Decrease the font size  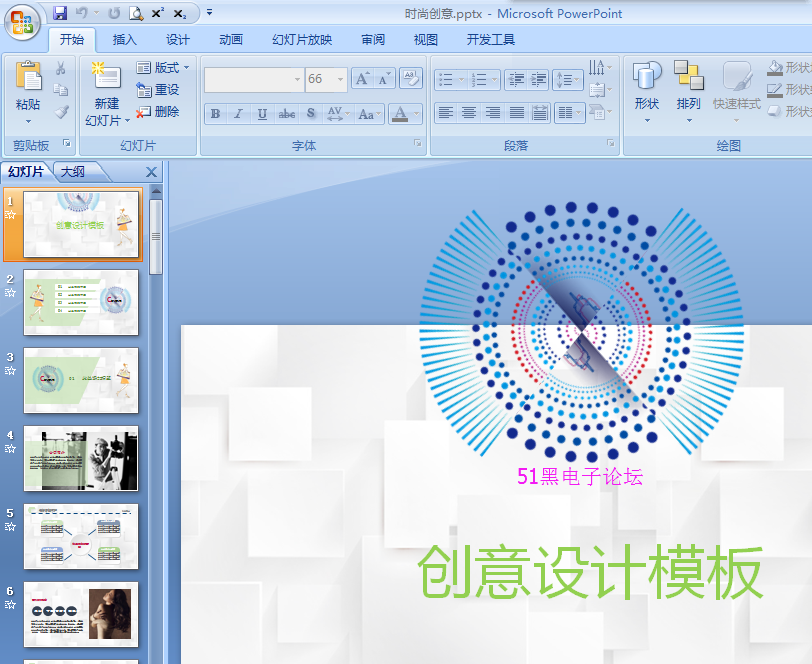(384, 79)
